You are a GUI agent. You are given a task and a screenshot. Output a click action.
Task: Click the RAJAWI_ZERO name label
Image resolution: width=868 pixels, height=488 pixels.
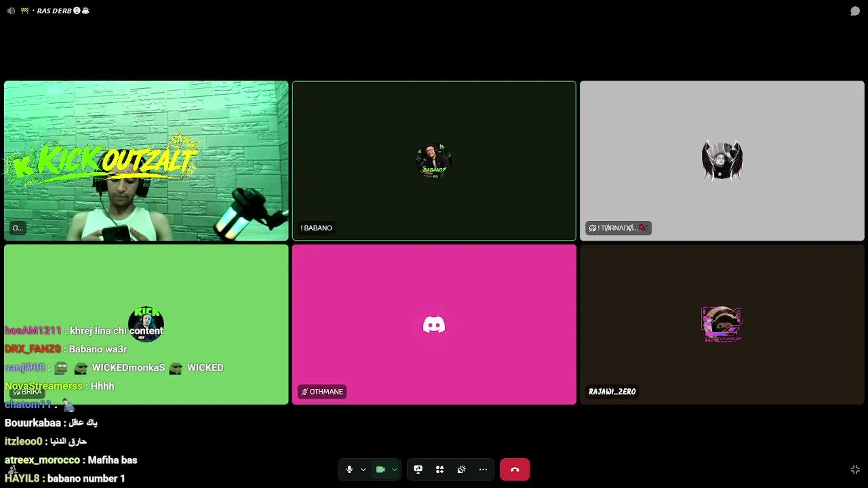[x=612, y=392]
